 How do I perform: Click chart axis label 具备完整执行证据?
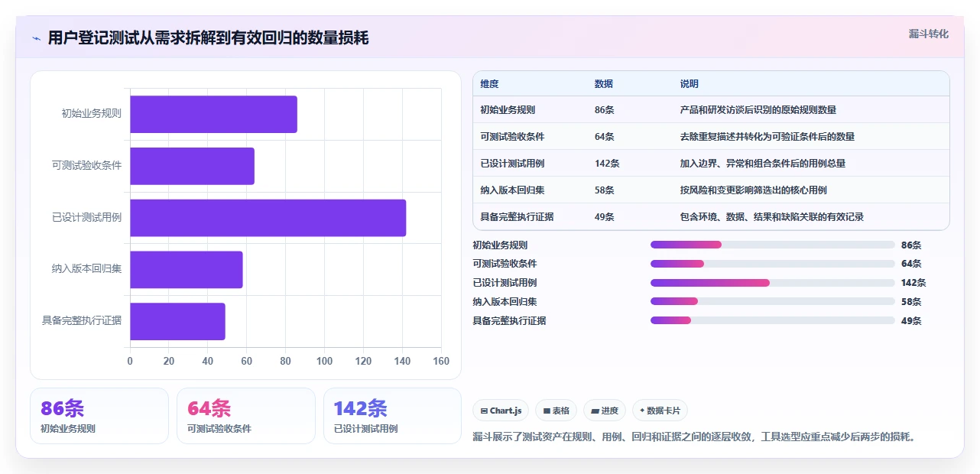click(x=82, y=321)
